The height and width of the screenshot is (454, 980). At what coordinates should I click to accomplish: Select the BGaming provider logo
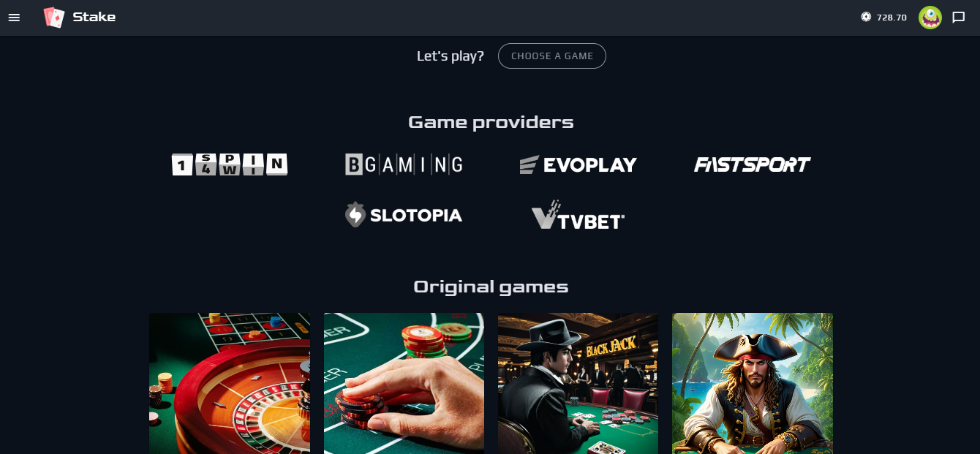[404, 164]
